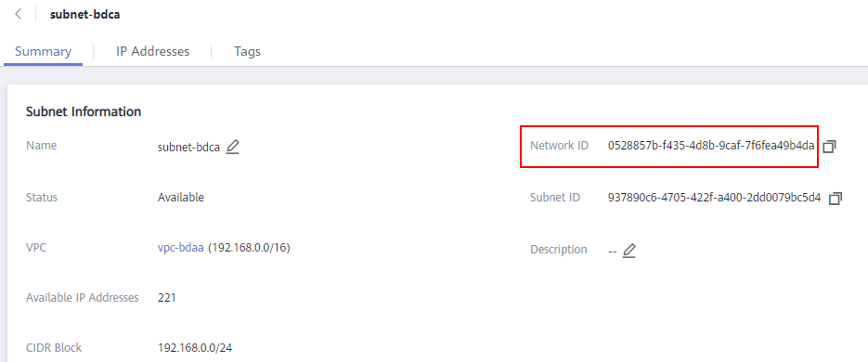
Task: Click the Subnet Information heading
Action: pos(84,111)
